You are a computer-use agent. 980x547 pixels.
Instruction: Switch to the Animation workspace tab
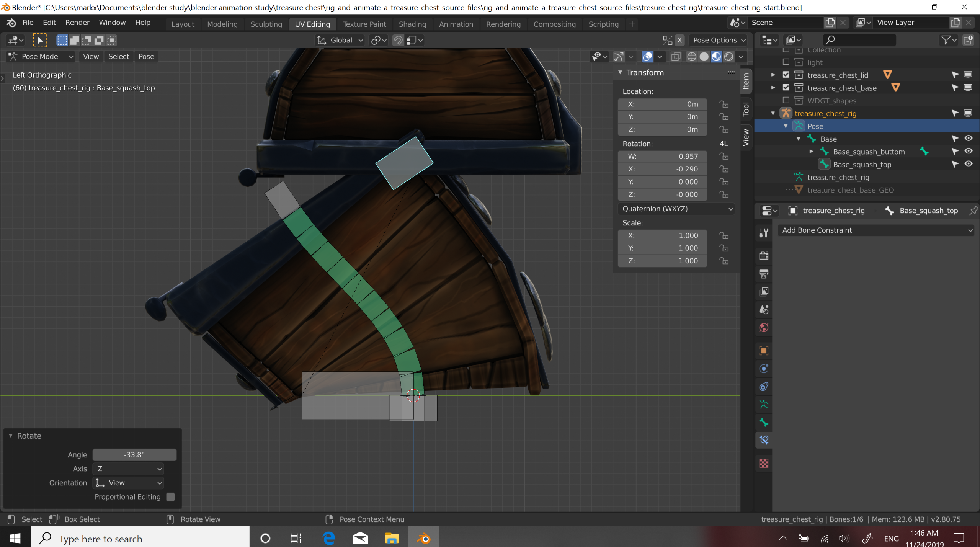click(x=456, y=24)
